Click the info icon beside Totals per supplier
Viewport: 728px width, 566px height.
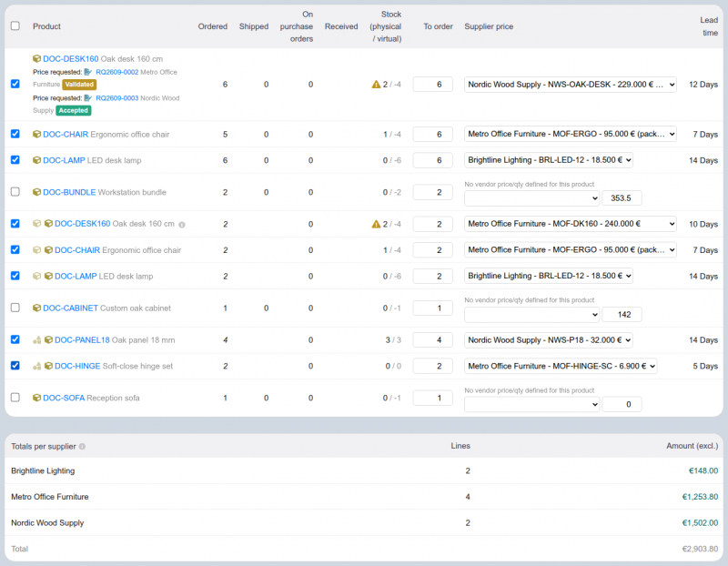(82, 447)
